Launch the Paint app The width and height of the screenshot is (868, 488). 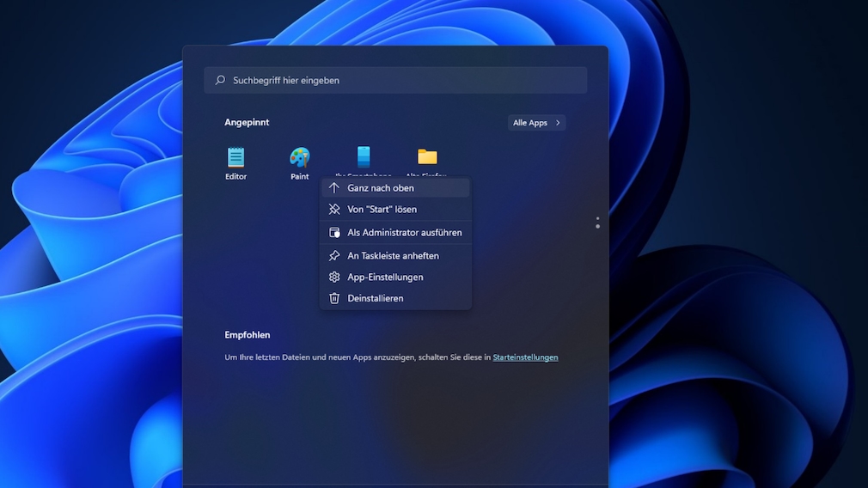tap(299, 158)
